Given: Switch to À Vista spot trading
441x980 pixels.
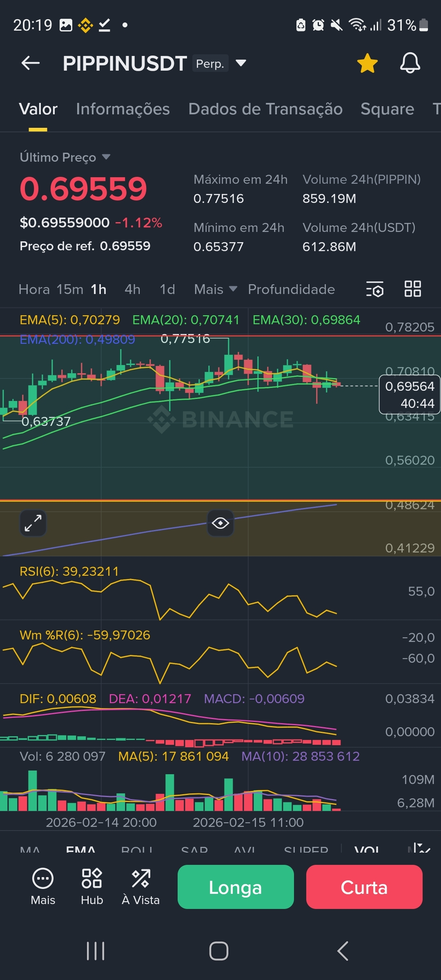Looking at the screenshot, I should pyautogui.click(x=141, y=886).
